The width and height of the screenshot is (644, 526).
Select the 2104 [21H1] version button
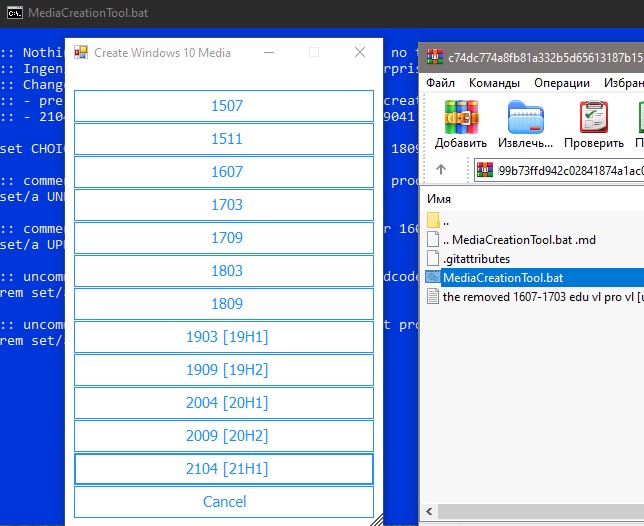[224, 469]
